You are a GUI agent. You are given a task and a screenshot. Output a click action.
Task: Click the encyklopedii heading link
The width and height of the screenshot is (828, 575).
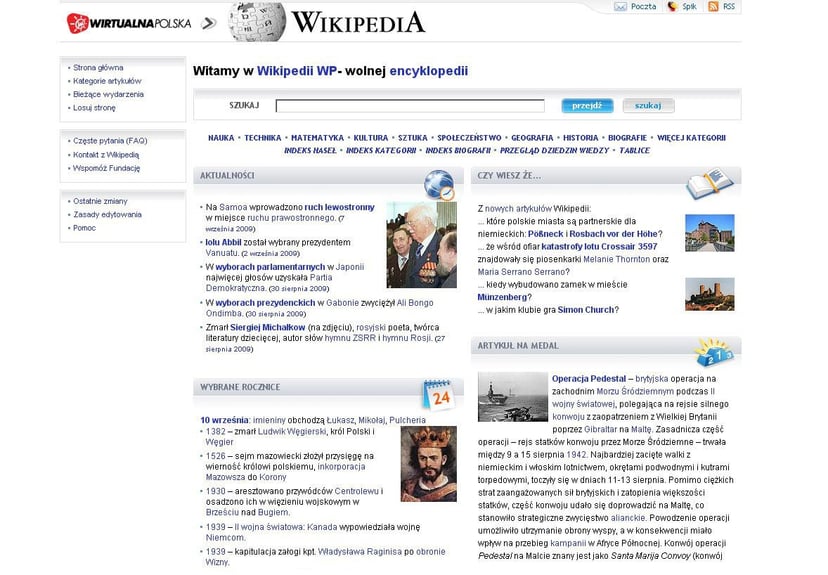tap(429, 71)
